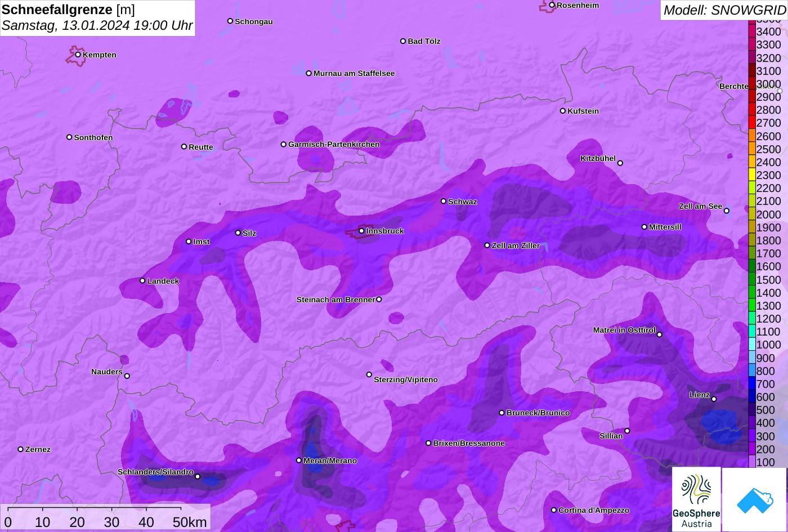
Task: Click the date Samstag, 13.01.2024 19:00 Uhr
Action: tap(97, 25)
